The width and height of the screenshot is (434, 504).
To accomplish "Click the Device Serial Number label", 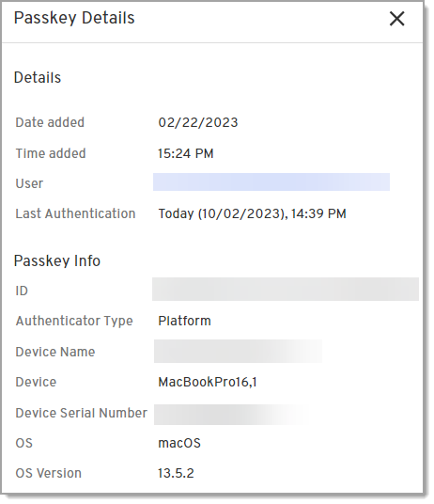I will pos(81,413).
